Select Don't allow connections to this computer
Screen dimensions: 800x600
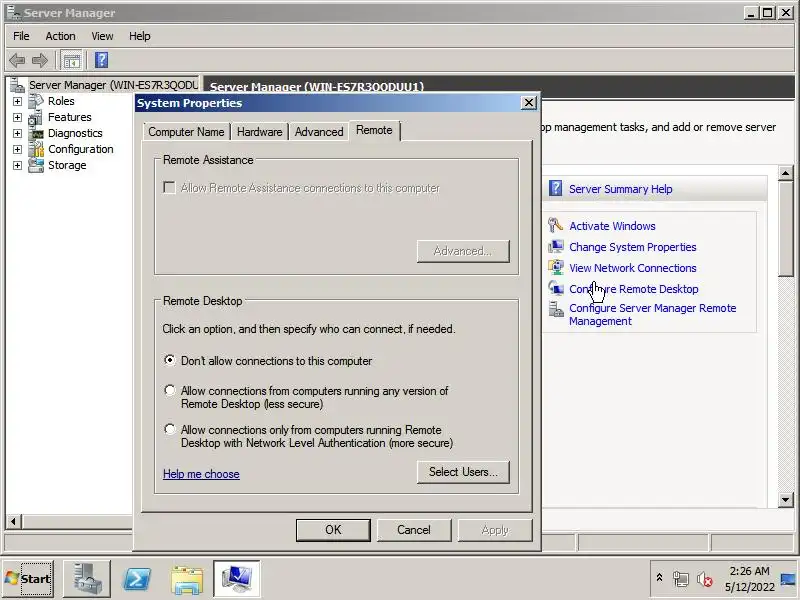point(169,360)
